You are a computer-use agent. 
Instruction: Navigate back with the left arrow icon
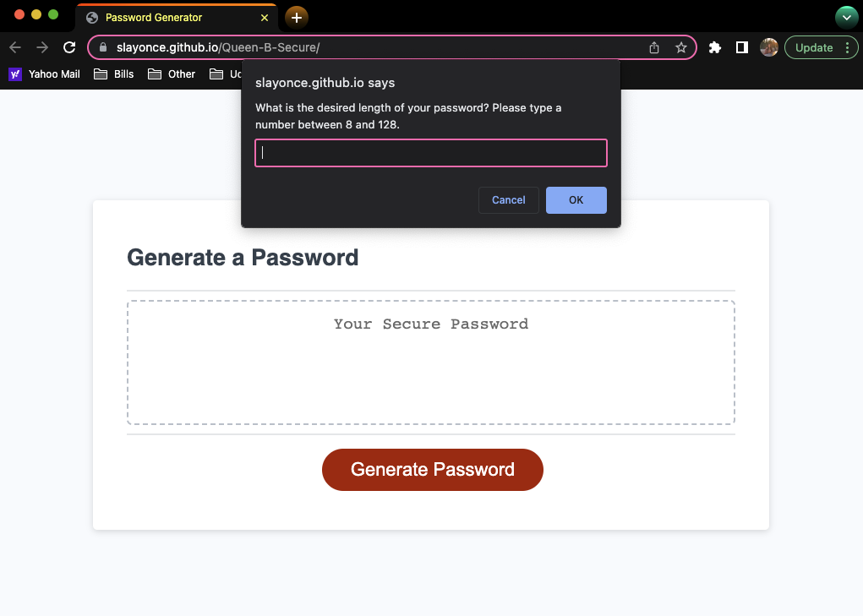(14, 47)
